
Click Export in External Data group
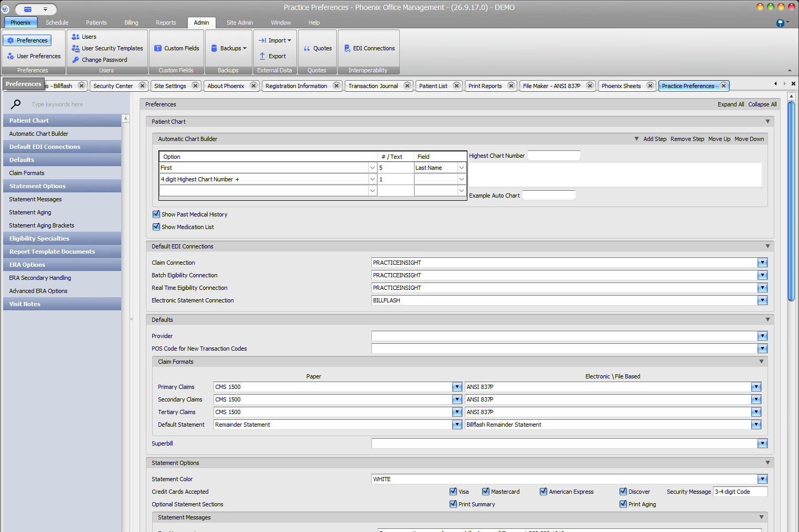pos(272,56)
